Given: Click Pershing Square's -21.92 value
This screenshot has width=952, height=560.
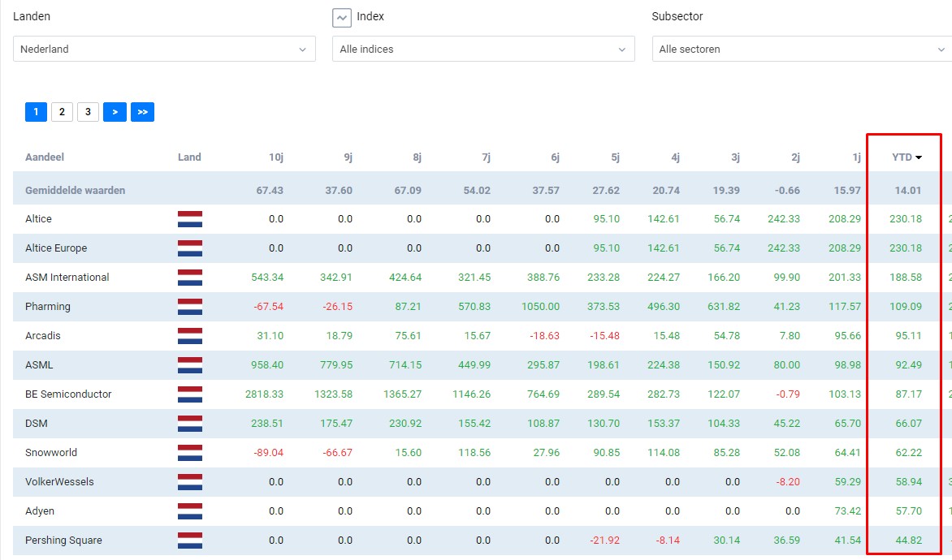Looking at the screenshot, I should pyautogui.click(x=605, y=540).
